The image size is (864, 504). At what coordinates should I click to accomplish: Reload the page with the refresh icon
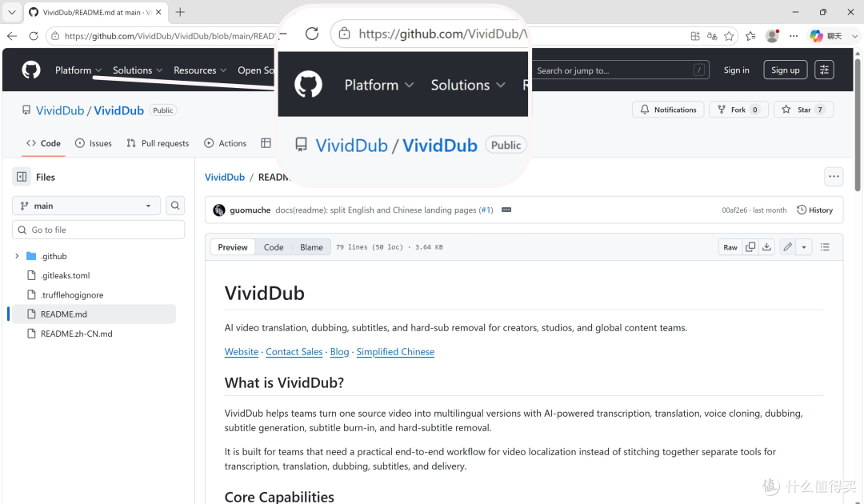point(34,36)
